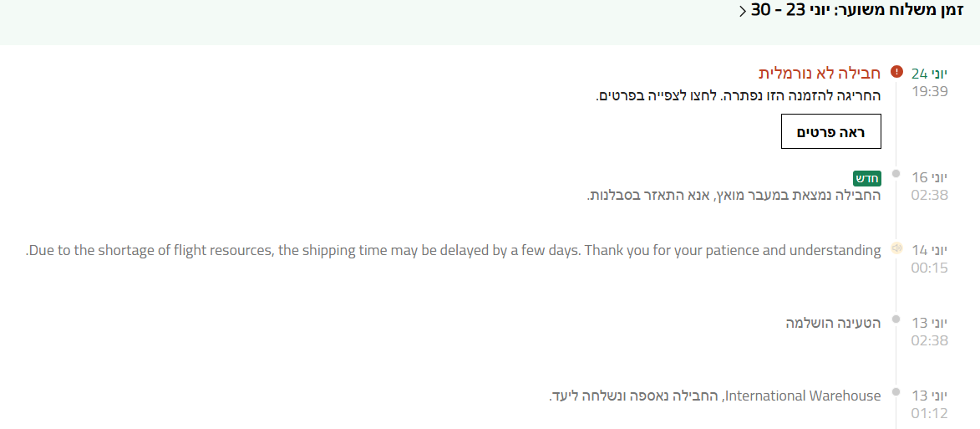
Task: Click the June 16 02:38 timestamp
Action: click(930, 186)
